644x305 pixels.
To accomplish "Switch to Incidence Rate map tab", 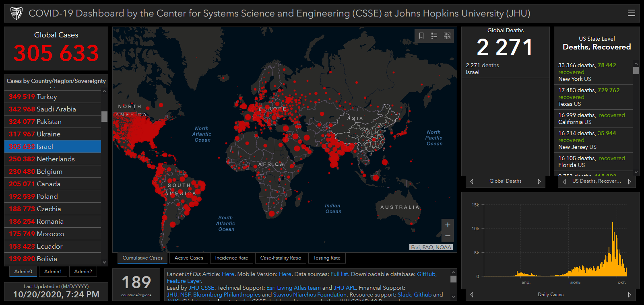I will [231, 258].
